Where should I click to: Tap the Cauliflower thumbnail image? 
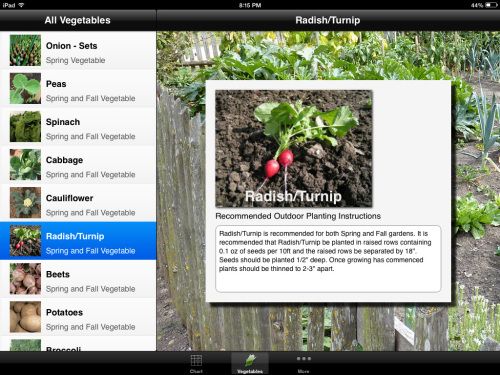(25, 202)
